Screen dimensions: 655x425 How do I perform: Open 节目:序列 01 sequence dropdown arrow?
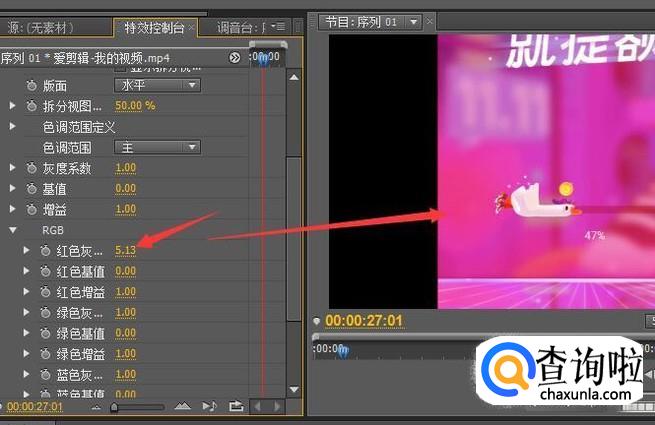[414, 21]
